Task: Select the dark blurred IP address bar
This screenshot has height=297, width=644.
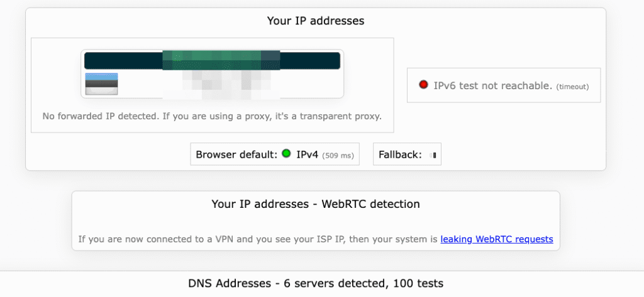Action: coord(212,61)
